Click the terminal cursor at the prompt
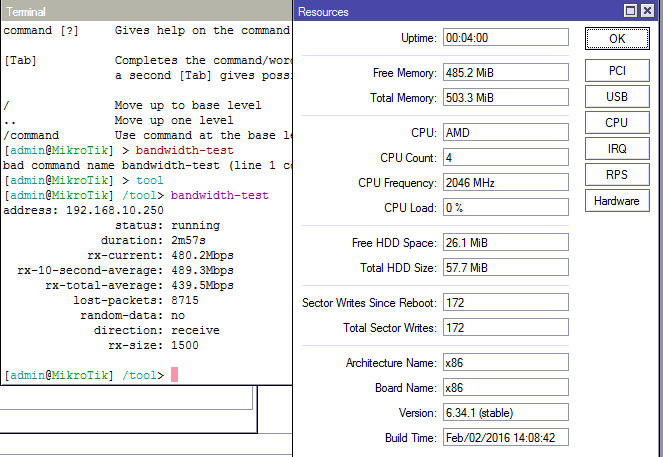This screenshot has width=663, height=457. (x=174, y=375)
